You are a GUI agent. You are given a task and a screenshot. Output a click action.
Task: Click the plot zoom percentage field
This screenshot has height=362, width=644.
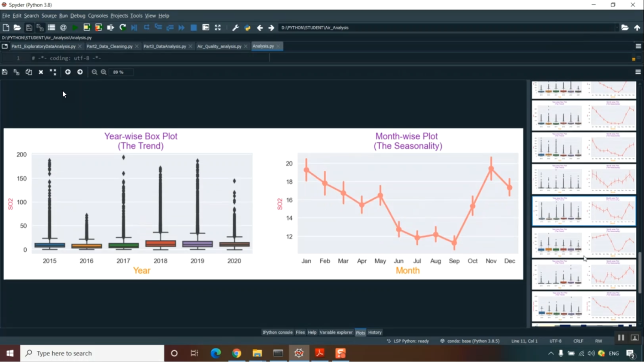121,72
